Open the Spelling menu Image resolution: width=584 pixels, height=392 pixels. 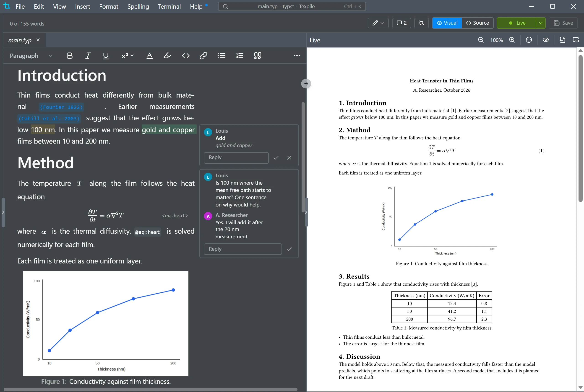(138, 7)
